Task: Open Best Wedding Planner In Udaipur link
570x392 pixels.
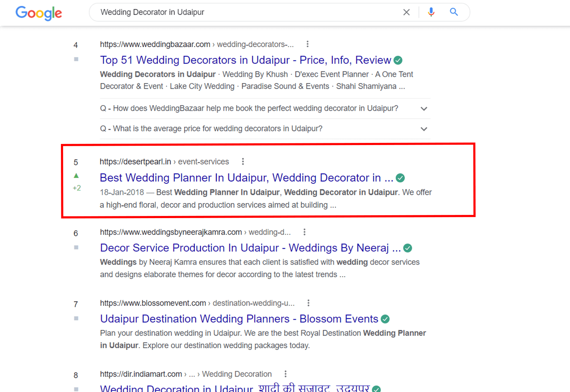Action: tap(246, 177)
